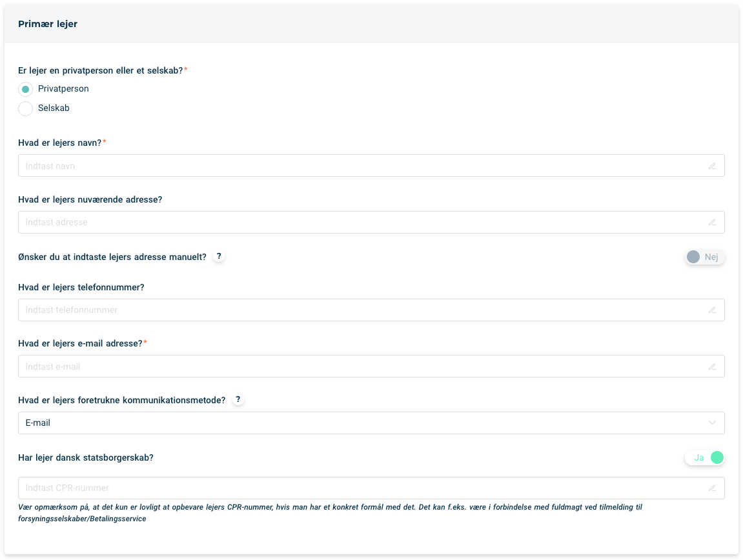This screenshot has height=560, width=743.
Task: Click the 'Indtast telefonnummer' input field
Action: tap(371, 310)
